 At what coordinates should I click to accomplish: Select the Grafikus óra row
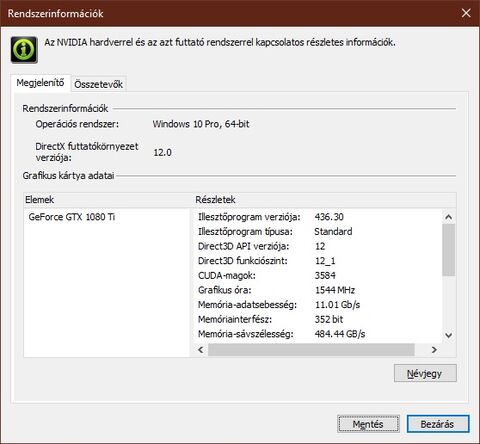318,290
